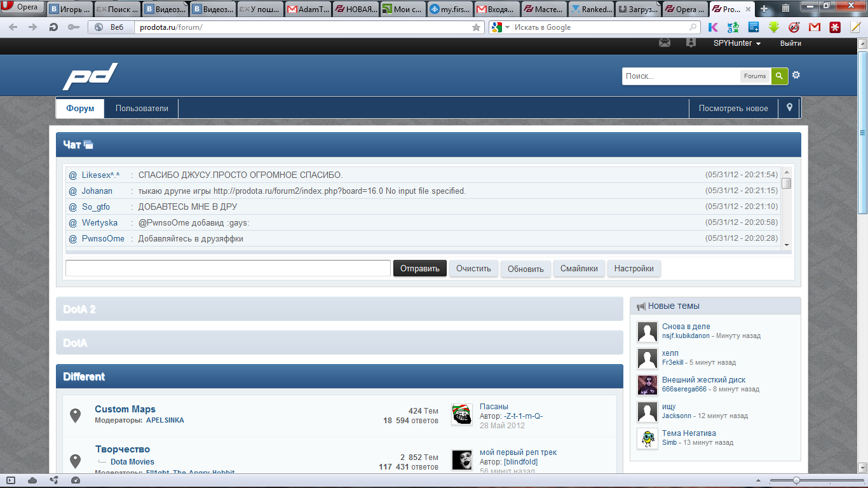
Task: Open chat Настройки settings
Action: [x=634, y=268]
